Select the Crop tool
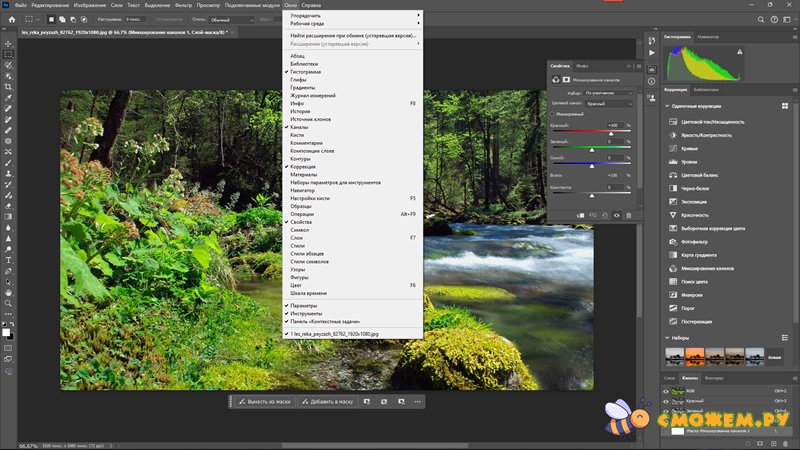This screenshot has height=450, width=800. click(x=8, y=86)
